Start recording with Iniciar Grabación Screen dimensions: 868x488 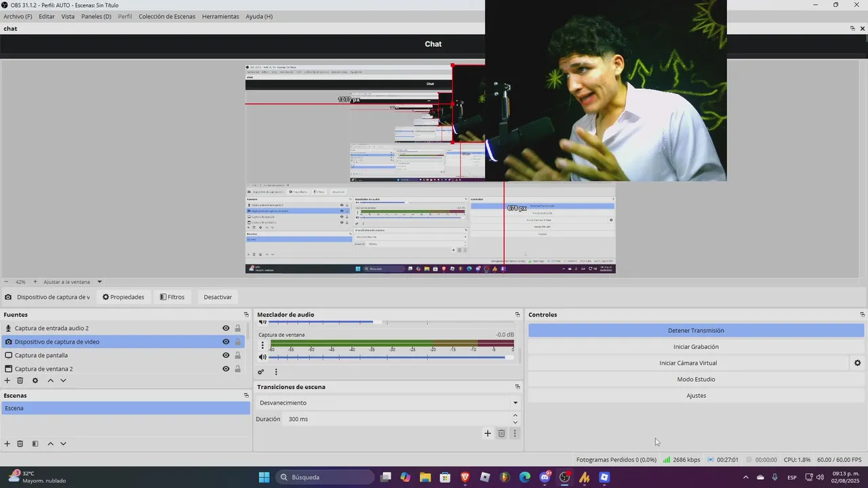click(x=696, y=347)
